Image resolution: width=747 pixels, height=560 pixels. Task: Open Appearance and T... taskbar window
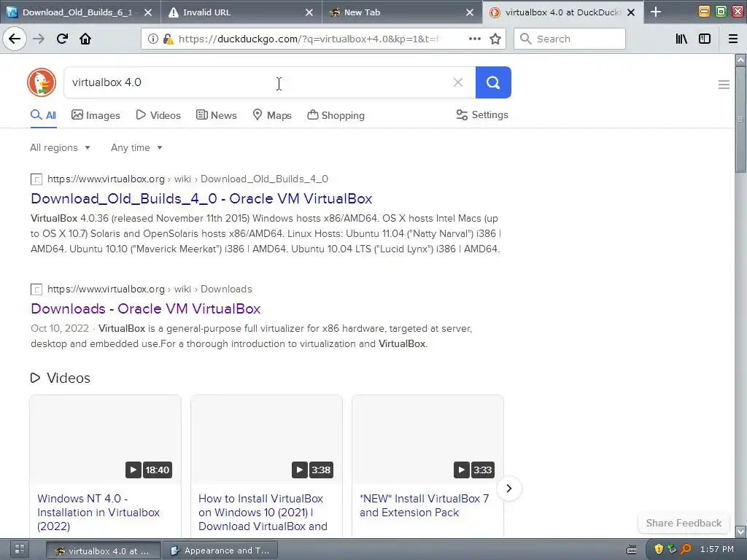220,551
